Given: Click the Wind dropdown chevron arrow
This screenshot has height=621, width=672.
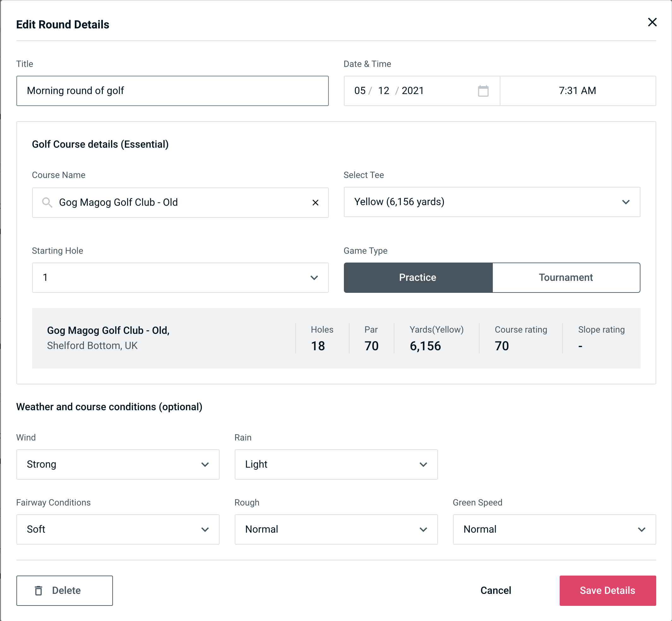Looking at the screenshot, I should click(x=207, y=464).
